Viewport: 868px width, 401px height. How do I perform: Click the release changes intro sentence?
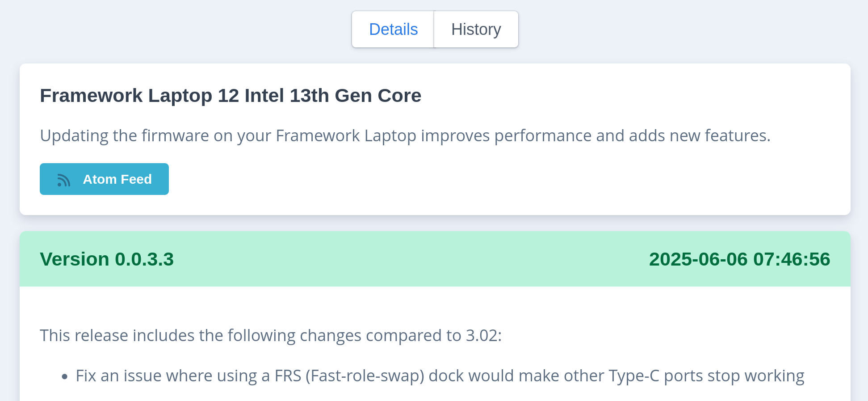click(x=271, y=335)
